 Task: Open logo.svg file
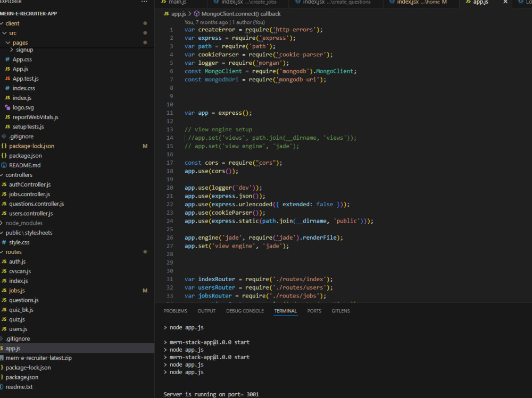[x=23, y=107]
